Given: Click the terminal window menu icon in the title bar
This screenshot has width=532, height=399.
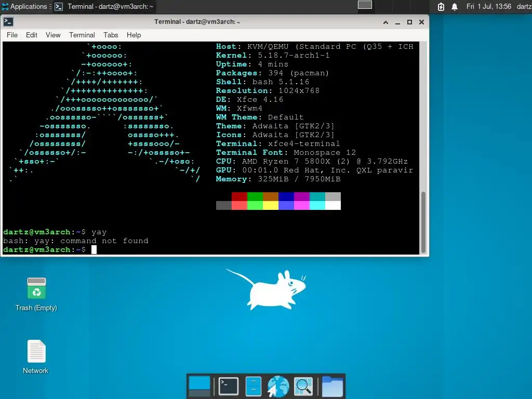Looking at the screenshot, I should [x=8, y=22].
